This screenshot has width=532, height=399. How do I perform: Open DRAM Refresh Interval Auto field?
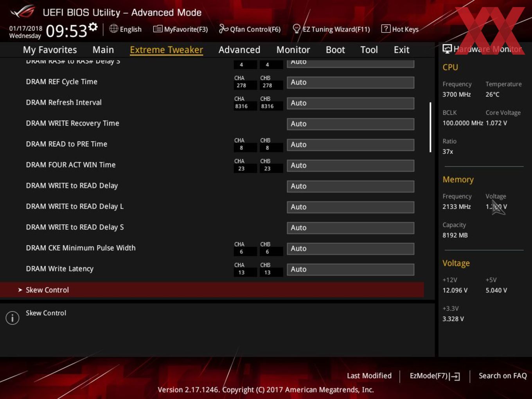tap(350, 103)
